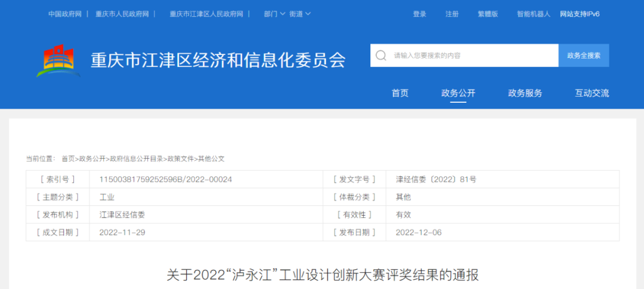Click the search magnifier icon
This screenshot has height=289, width=644.
[x=380, y=56]
